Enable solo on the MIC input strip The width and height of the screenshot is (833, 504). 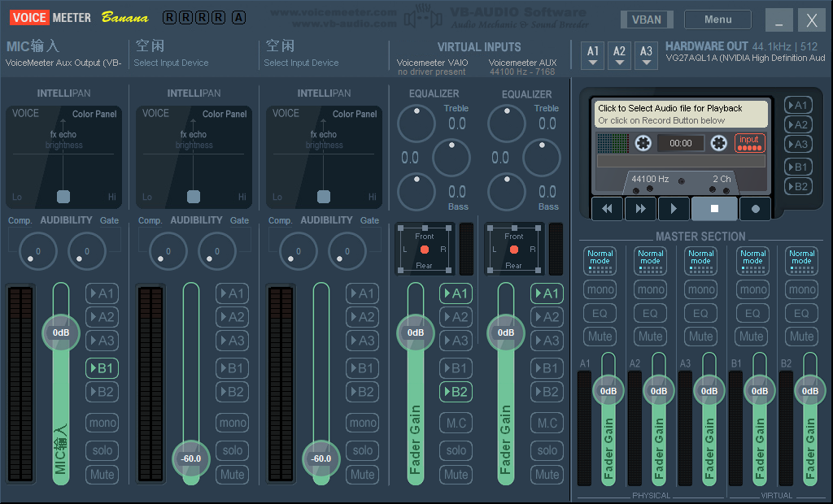click(x=102, y=450)
